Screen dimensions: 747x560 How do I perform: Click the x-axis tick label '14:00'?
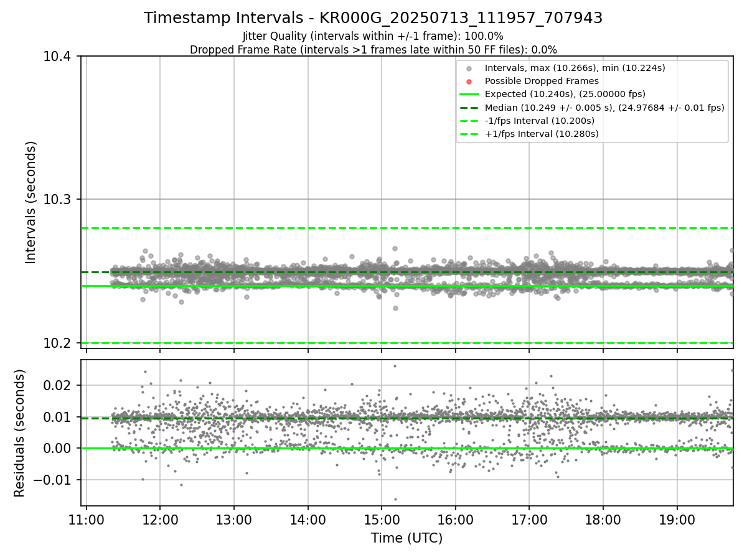pos(308,520)
